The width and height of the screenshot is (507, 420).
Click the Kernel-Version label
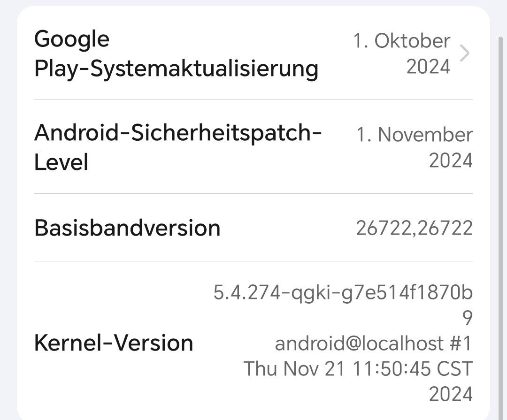114,343
